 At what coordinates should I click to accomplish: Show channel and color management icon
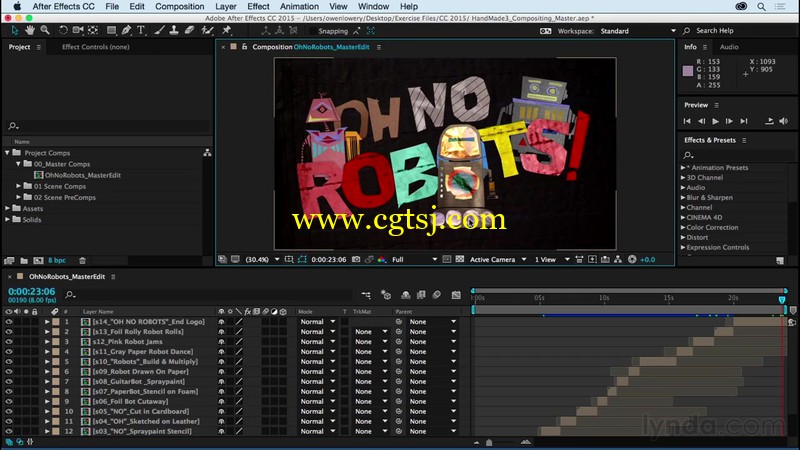[382, 259]
